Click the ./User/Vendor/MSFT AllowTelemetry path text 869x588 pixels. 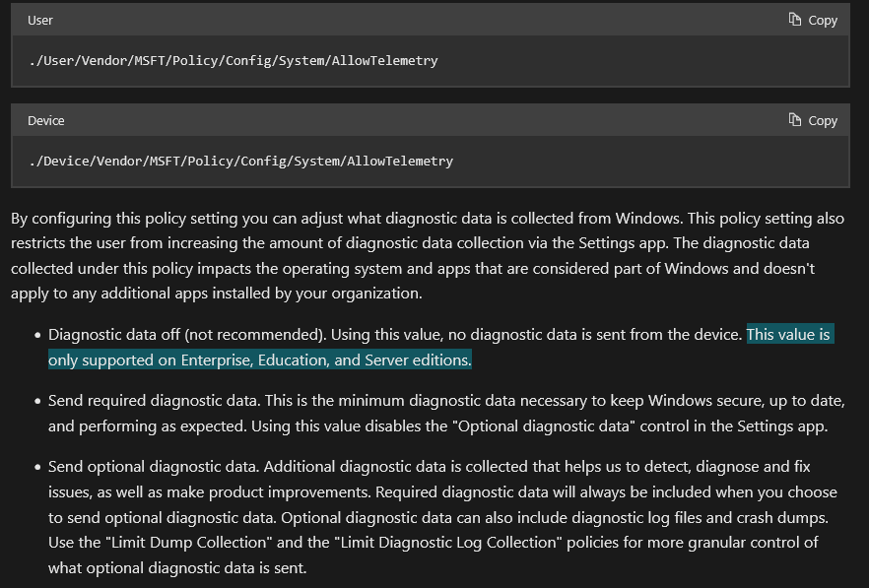234,61
